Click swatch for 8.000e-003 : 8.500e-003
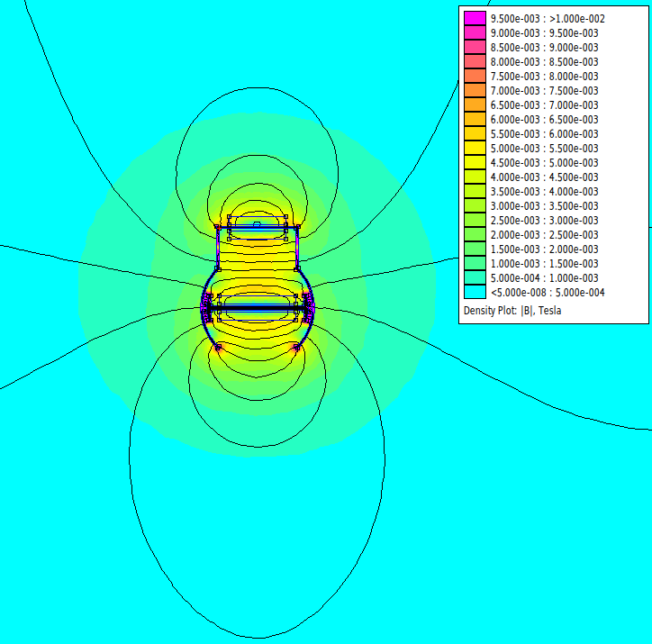652x644 pixels. (475, 61)
